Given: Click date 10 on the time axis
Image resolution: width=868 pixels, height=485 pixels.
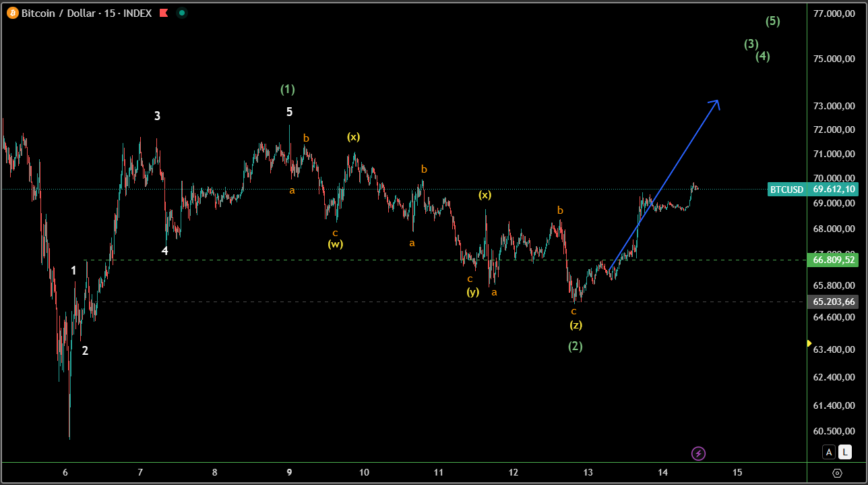Looking at the screenshot, I should pos(363,472).
